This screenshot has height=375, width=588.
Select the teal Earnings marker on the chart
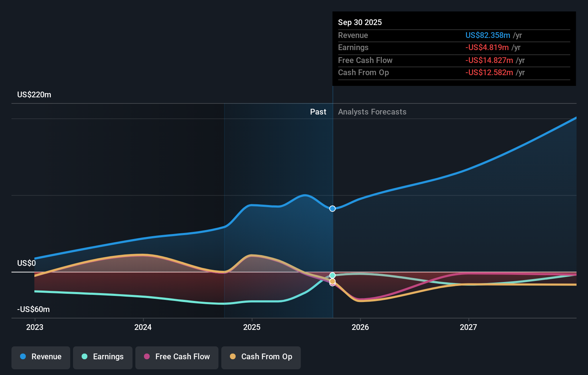332,276
